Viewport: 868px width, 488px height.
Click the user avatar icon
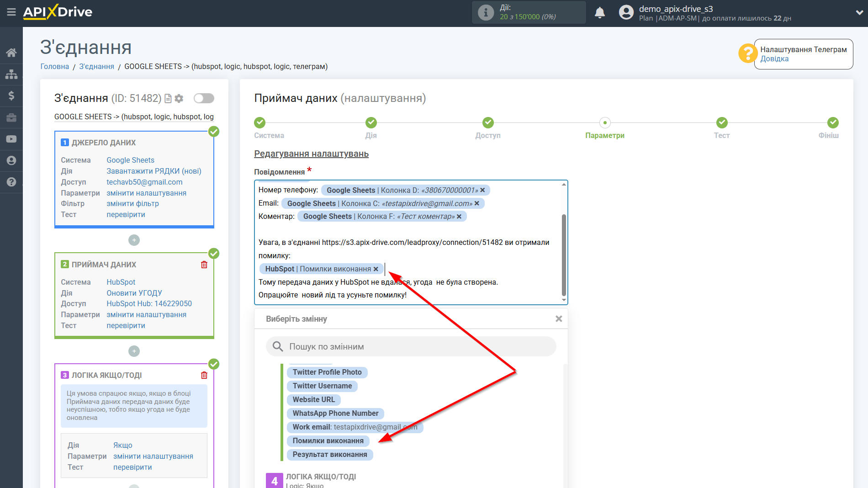tap(626, 12)
